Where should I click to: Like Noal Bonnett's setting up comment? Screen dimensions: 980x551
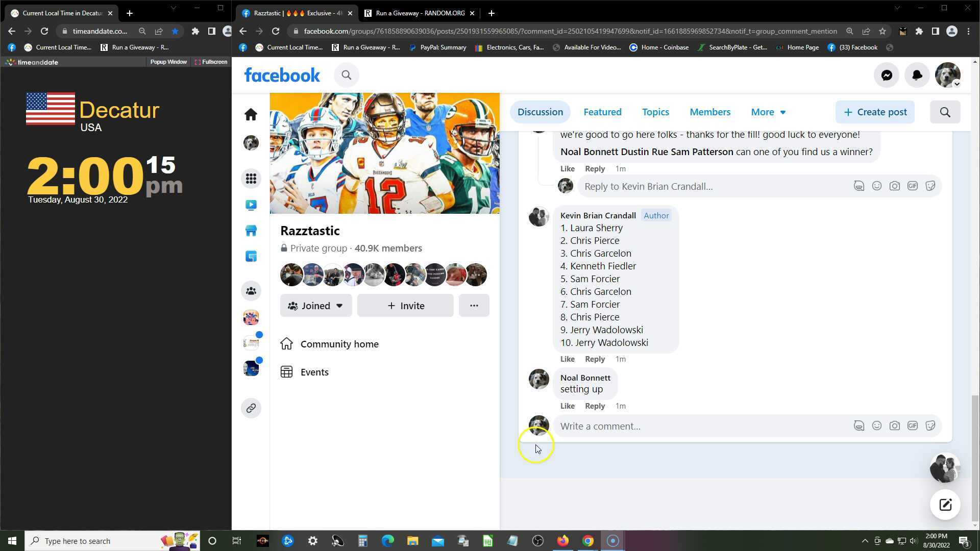[567, 406]
